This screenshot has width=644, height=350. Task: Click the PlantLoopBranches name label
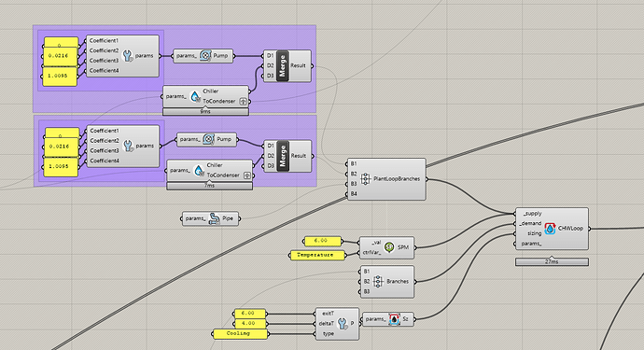point(397,179)
